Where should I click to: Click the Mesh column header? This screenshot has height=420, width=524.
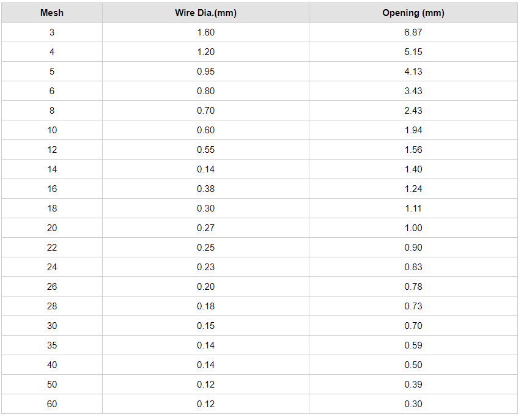pos(52,13)
